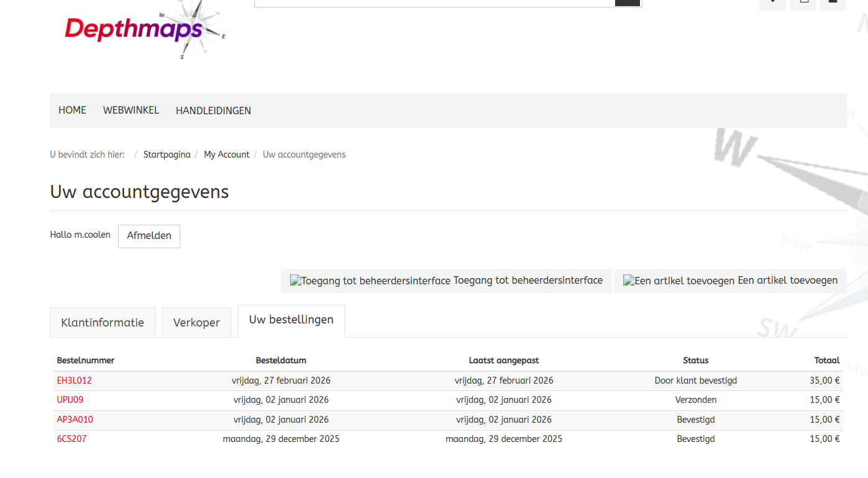Open order EH3L012
868x478 pixels.
[x=74, y=381]
